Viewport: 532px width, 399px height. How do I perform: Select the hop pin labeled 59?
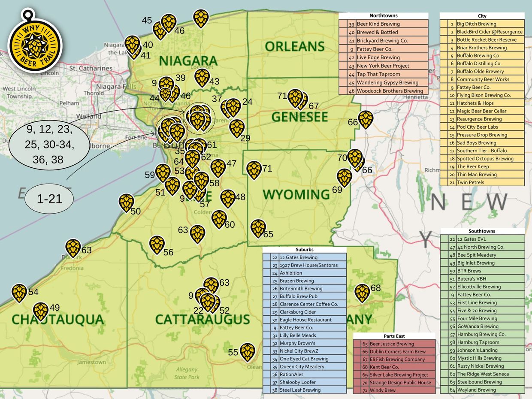[x=163, y=173]
